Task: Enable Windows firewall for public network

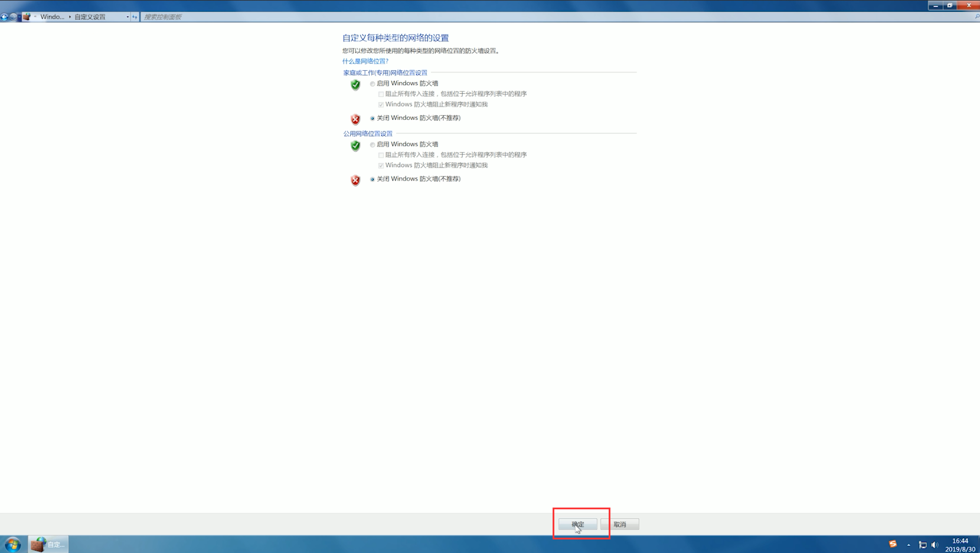Action: (373, 145)
